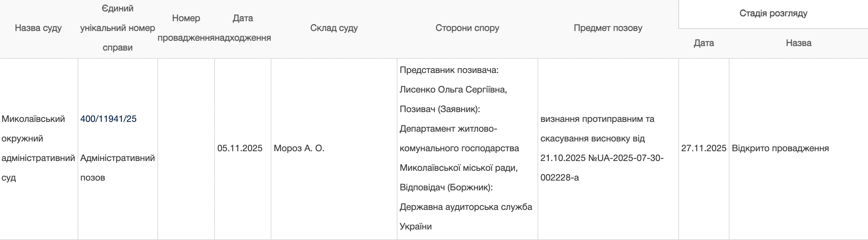The image size is (868, 240).
Task: Click the "Номер провадження" column header
Action: click(186, 28)
